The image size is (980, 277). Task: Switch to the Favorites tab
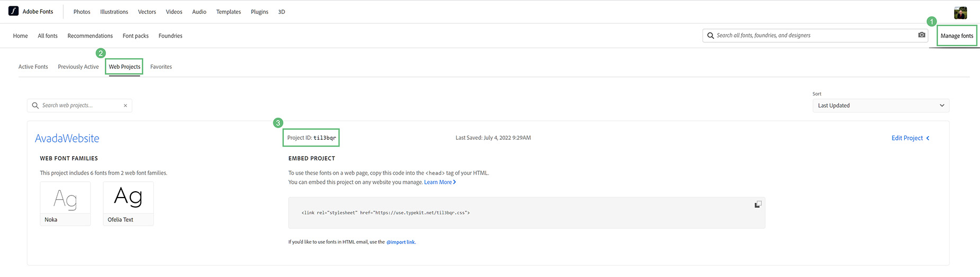click(161, 67)
